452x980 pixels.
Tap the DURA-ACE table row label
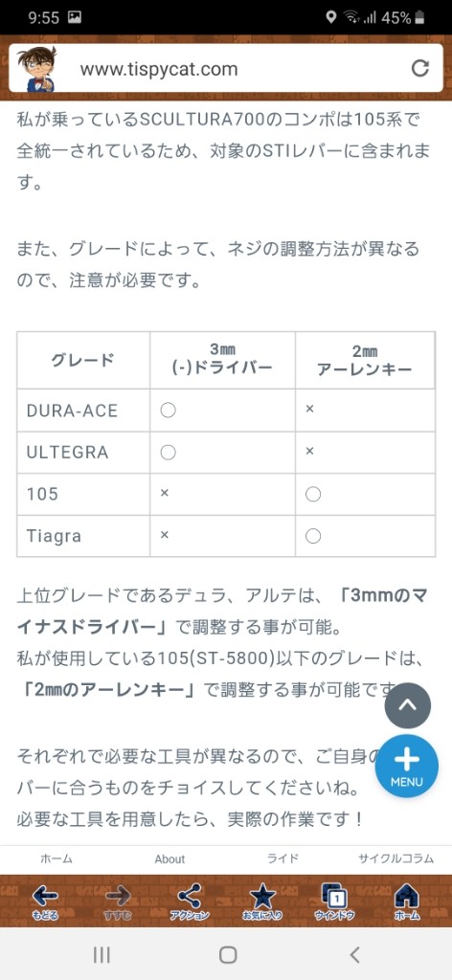pyautogui.click(x=72, y=411)
